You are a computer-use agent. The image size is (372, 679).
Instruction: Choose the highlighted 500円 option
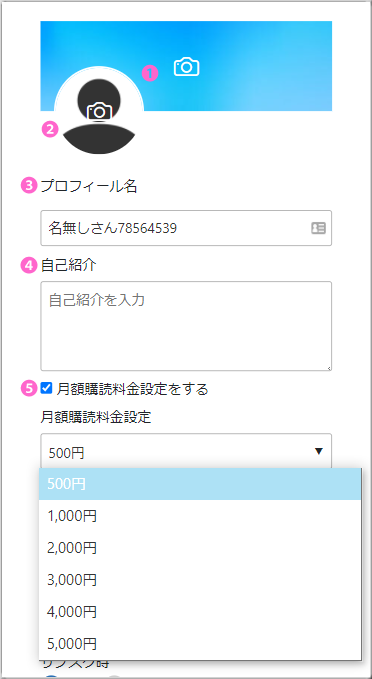click(200, 484)
